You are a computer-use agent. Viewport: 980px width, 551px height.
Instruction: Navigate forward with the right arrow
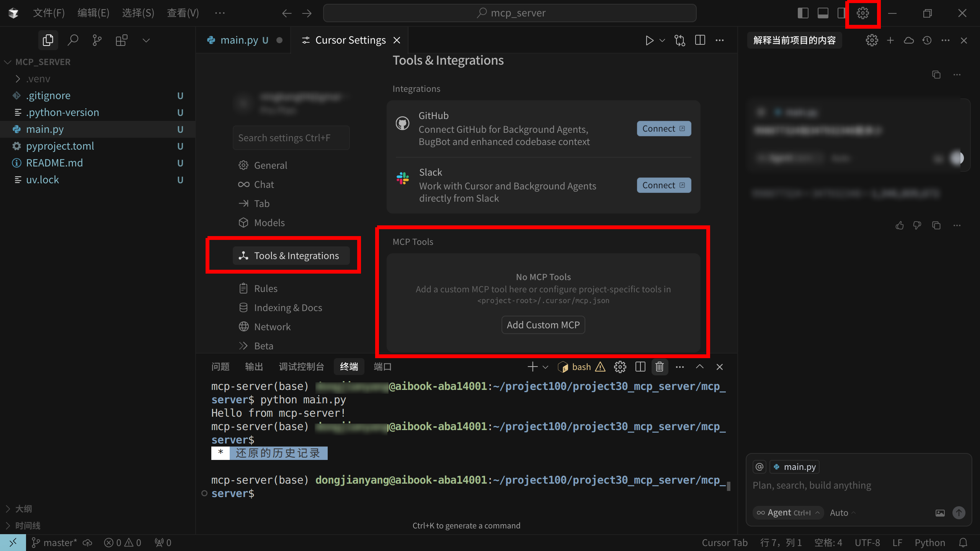pos(307,13)
